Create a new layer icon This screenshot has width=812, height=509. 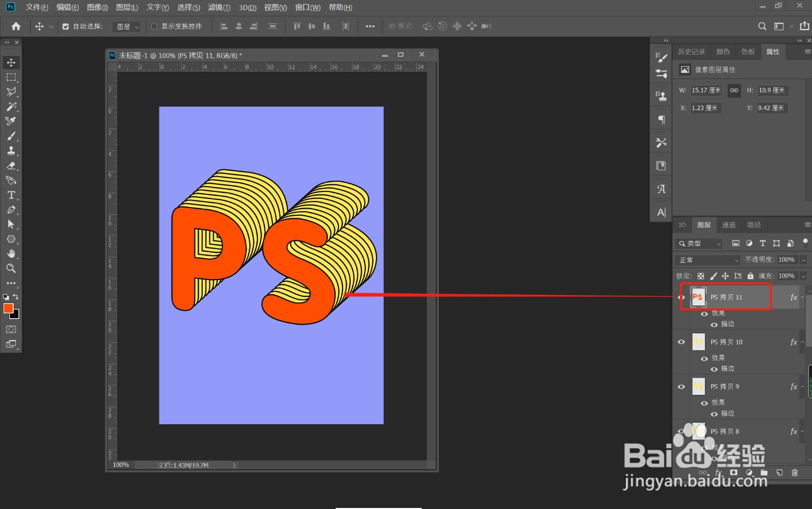point(780,472)
